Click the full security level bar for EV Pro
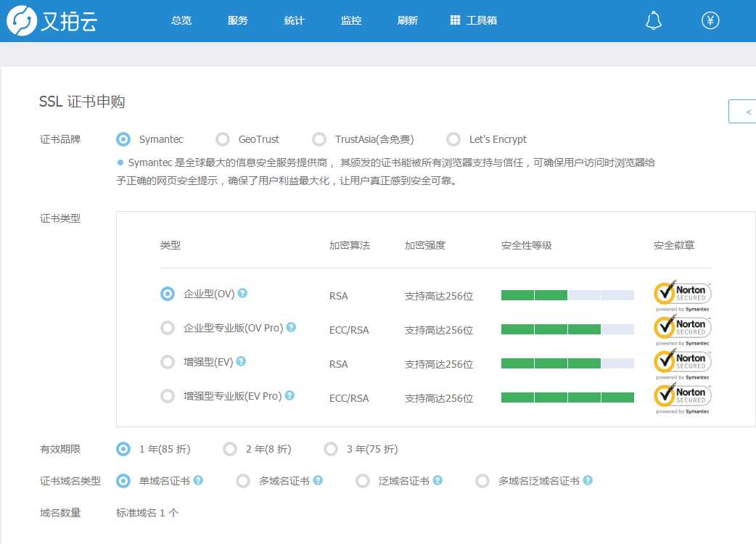 click(x=567, y=397)
